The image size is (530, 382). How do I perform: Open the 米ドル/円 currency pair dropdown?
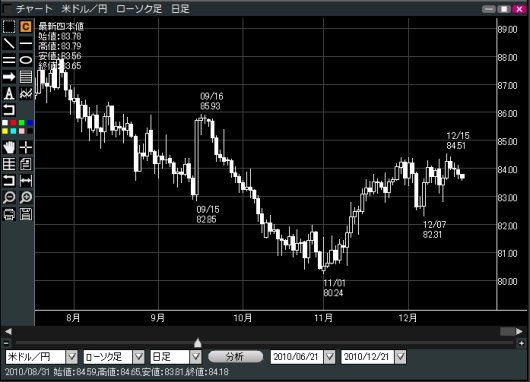click(x=72, y=357)
